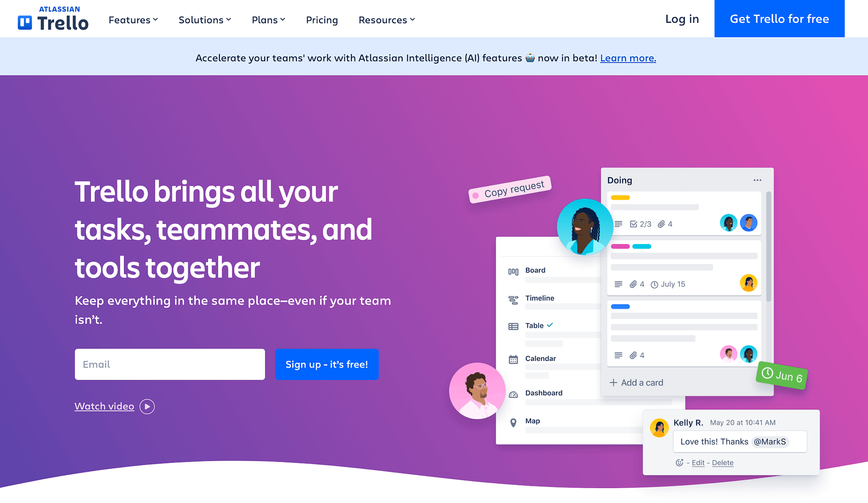Open the Learn more link in banner

(628, 58)
